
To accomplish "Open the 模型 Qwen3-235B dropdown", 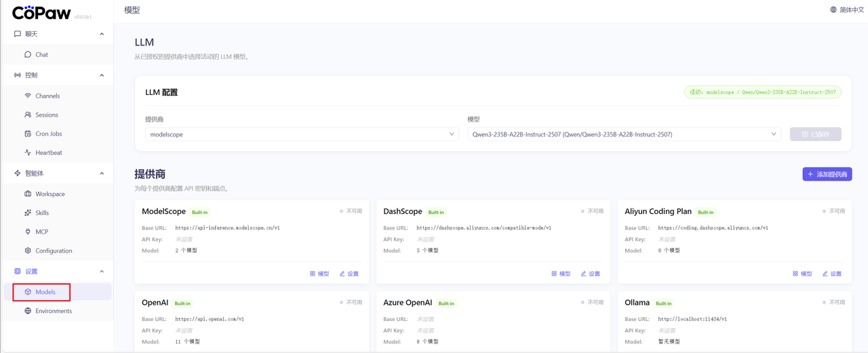I will (625, 134).
